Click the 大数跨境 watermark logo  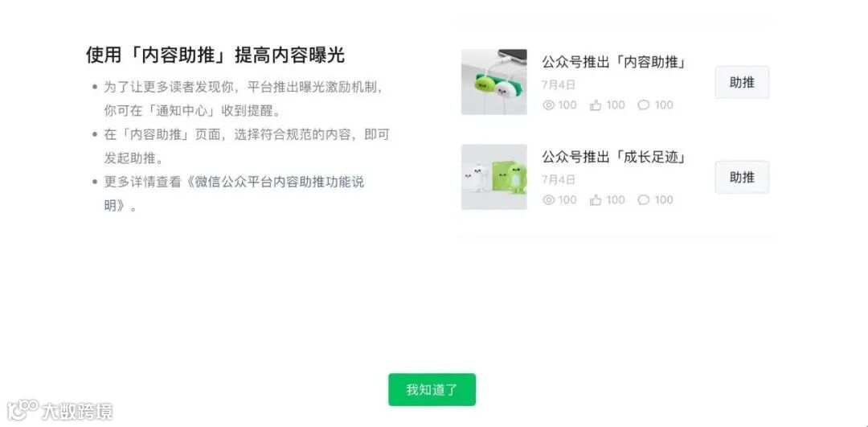pos(59,412)
